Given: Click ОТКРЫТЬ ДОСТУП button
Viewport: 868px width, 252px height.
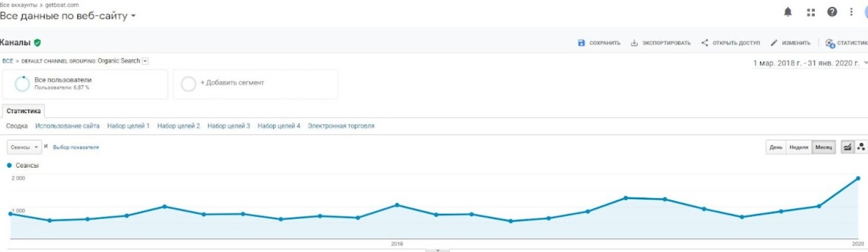Looking at the screenshot, I should 730,43.
